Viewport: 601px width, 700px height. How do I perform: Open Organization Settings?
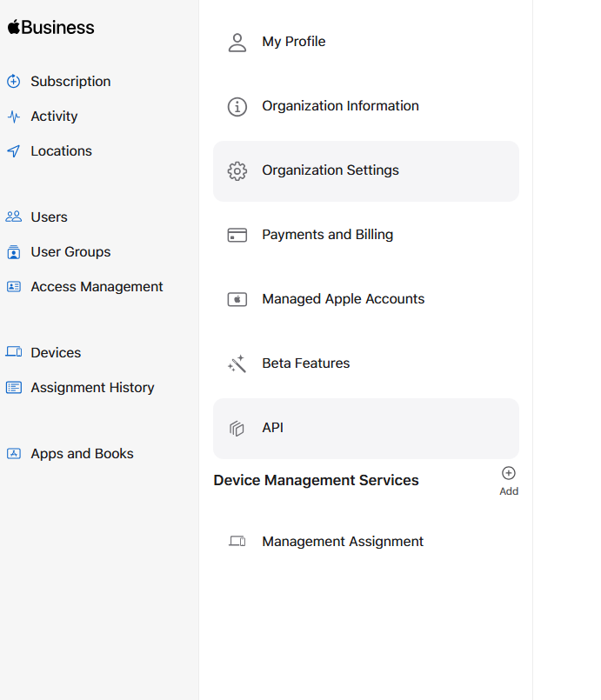click(331, 170)
